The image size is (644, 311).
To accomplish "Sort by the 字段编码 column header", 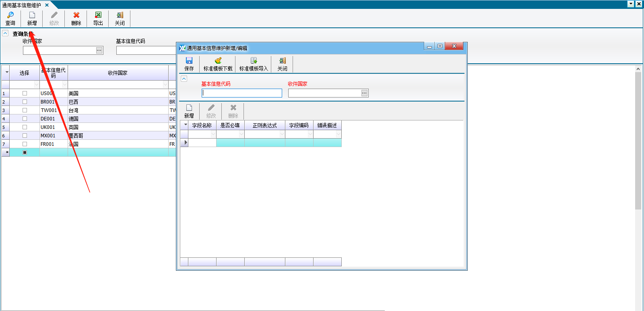I will pyautogui.click(x=299, y=125).
